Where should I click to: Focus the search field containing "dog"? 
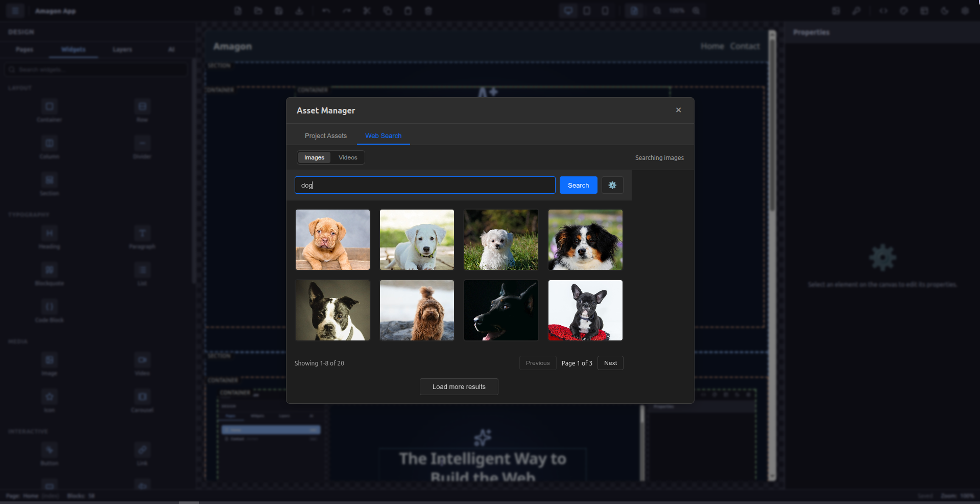(424, 185)
